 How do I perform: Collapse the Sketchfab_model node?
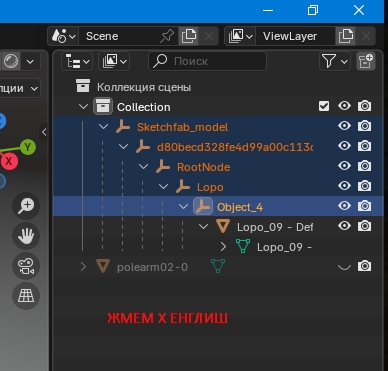pos(104,127)
